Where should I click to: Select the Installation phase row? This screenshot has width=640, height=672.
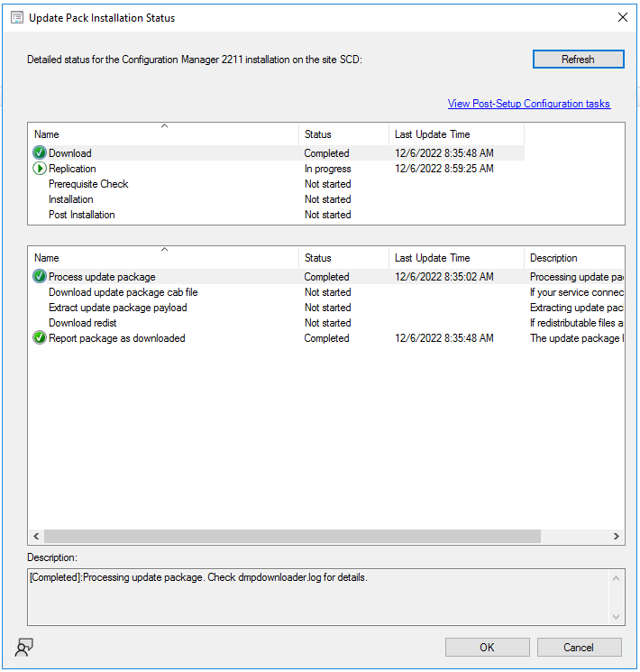click(x=277, y=199)
